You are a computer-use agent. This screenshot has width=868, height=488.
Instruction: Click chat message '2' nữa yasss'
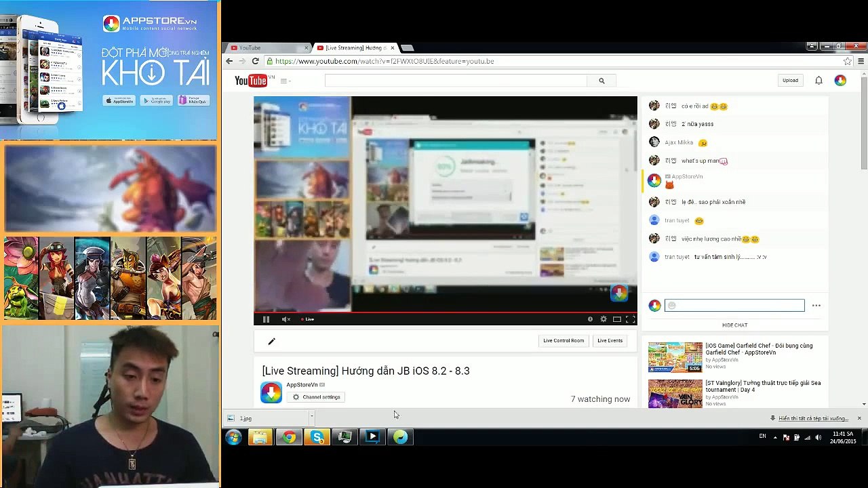697,124
